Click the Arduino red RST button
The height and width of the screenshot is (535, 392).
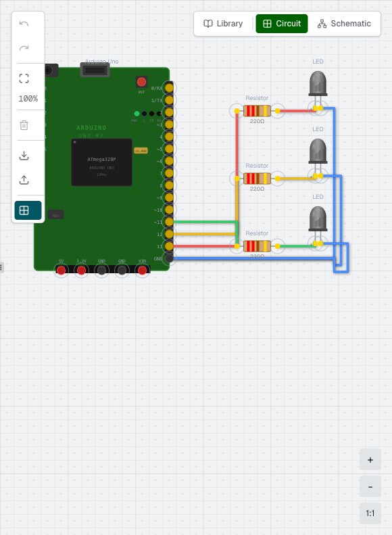click(x=141, y=82)
